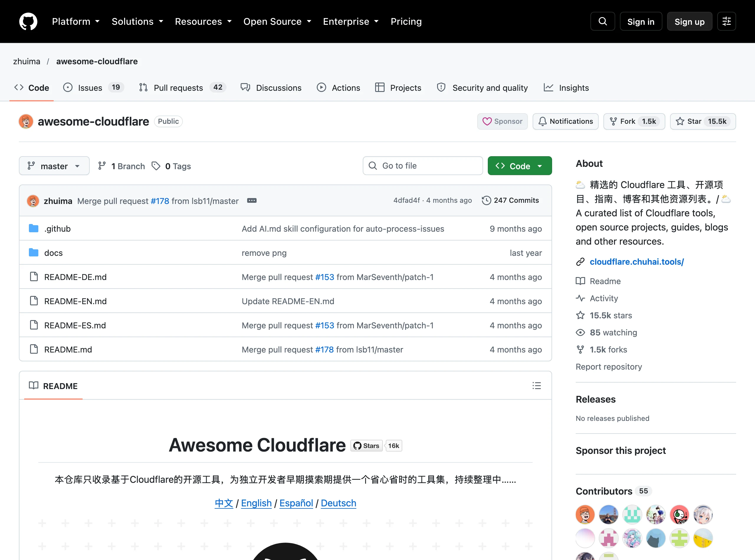Click the link icon beside cloudflare.chuhai.tools
The image size is (755, 560).
click(x=580, y=262)
